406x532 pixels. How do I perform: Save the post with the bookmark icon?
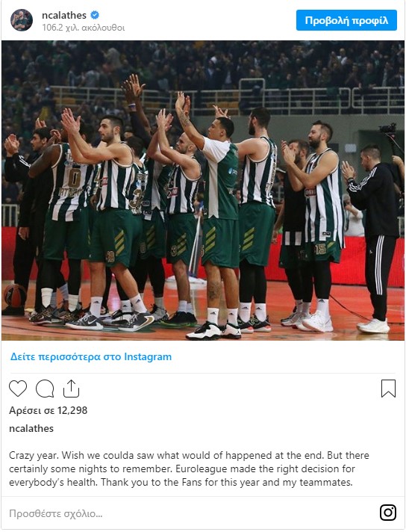pyautogui.click(x=388, y=389)
